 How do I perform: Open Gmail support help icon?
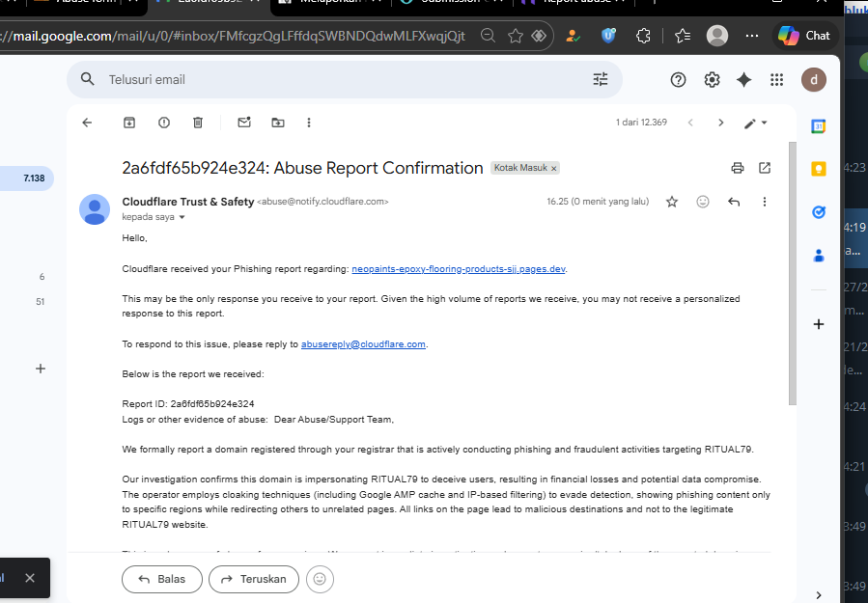[x=678, y=80]
